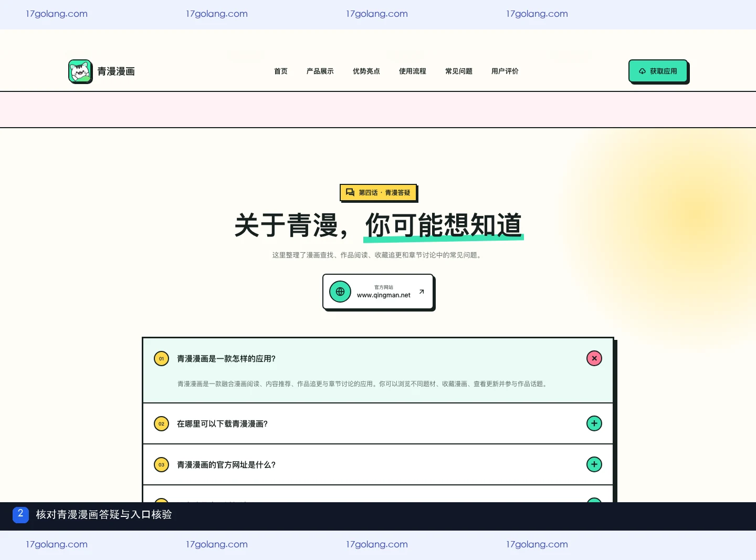Image resolution: width=756 pixels, height=560 pixels.
Task: Click the heading 你可能想知道
Action: click(444, 226)
